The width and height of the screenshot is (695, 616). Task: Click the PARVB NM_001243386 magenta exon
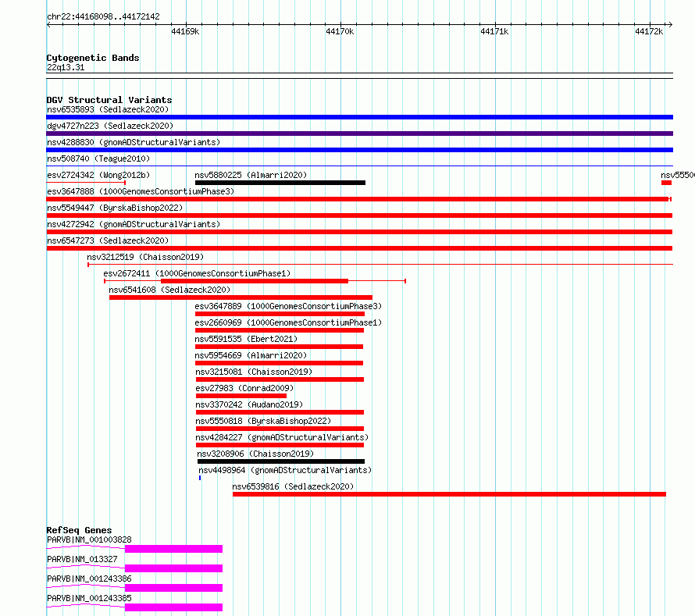(x=173, y=588)
